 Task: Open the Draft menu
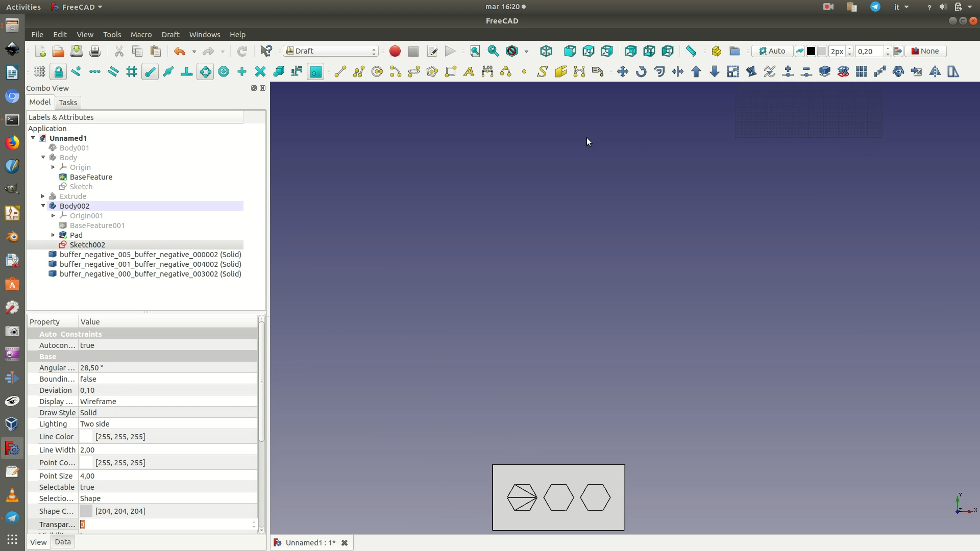[x=170, y=35]
